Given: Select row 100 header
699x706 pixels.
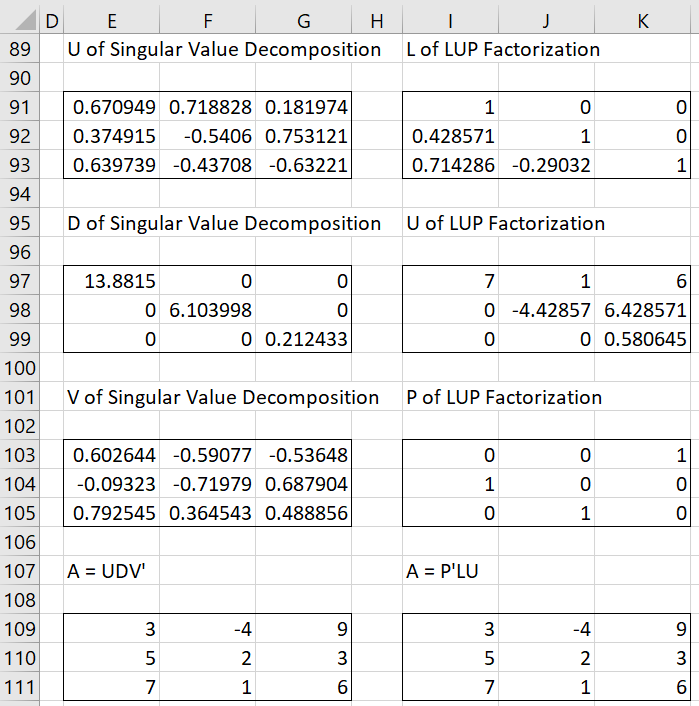Looking at the screenshot, I should [19, 368].
